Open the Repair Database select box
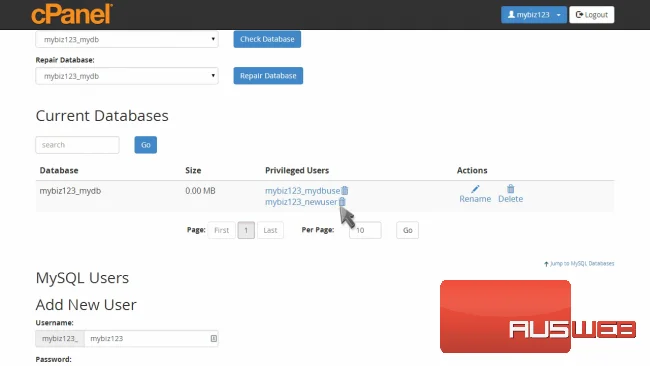The height and width of the screenshot is (366, 650). click(127, 76)
